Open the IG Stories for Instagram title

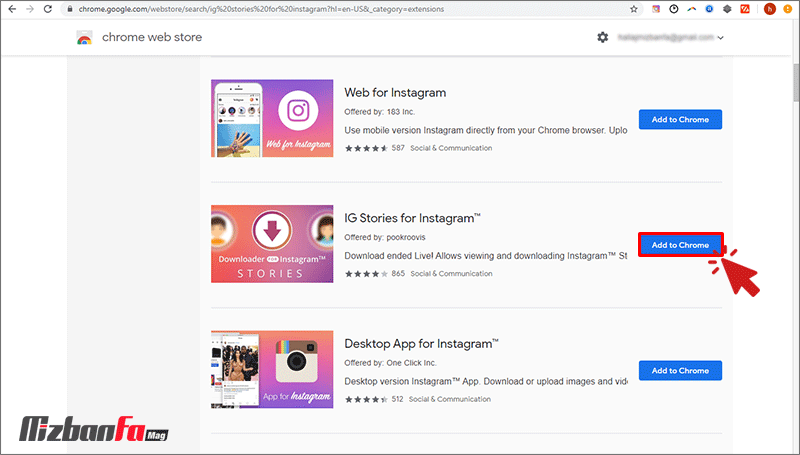pos(412,218)
